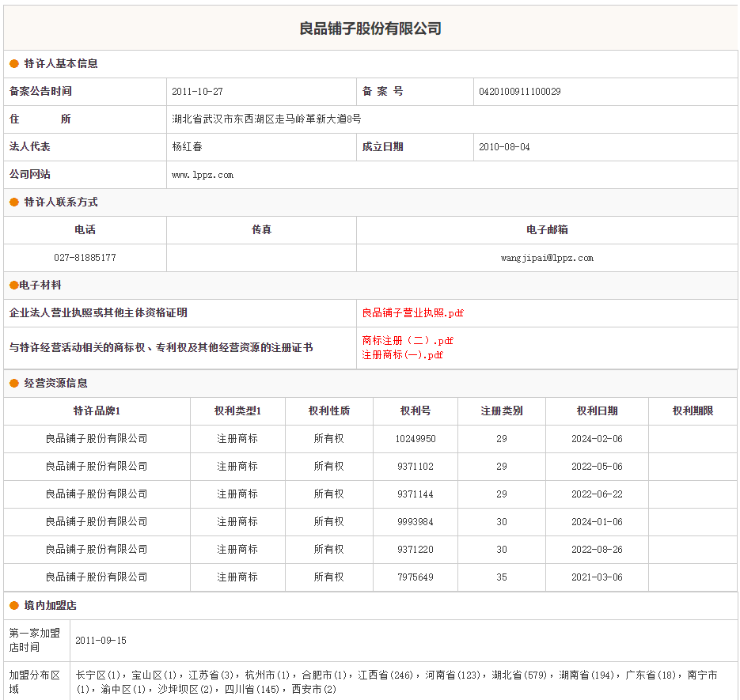The image size is (740, 700).
Task: Click orange bullet beside 经营资源信息
Action: point(14,384)
